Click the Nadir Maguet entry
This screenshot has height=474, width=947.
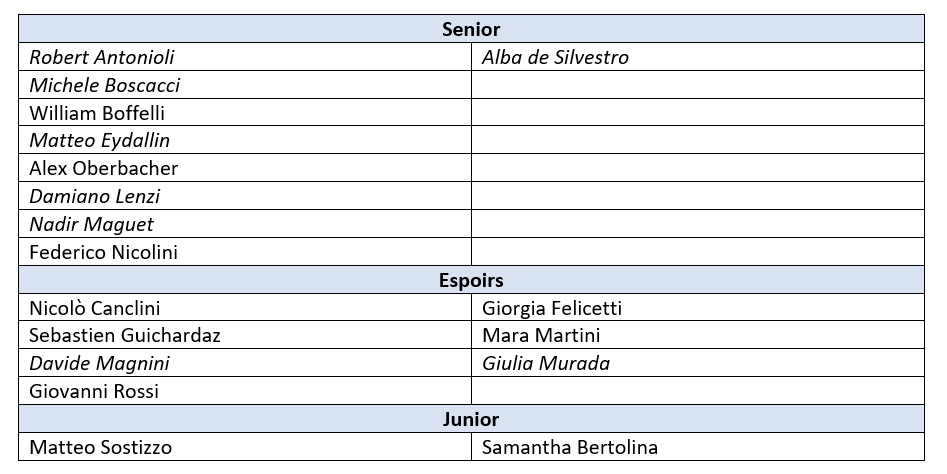point(91,224)
